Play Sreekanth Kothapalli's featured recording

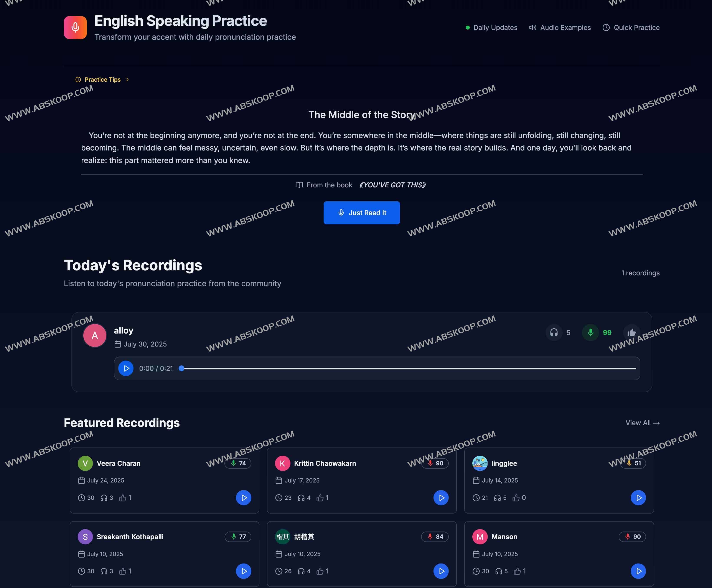click(x=243, y=571)
